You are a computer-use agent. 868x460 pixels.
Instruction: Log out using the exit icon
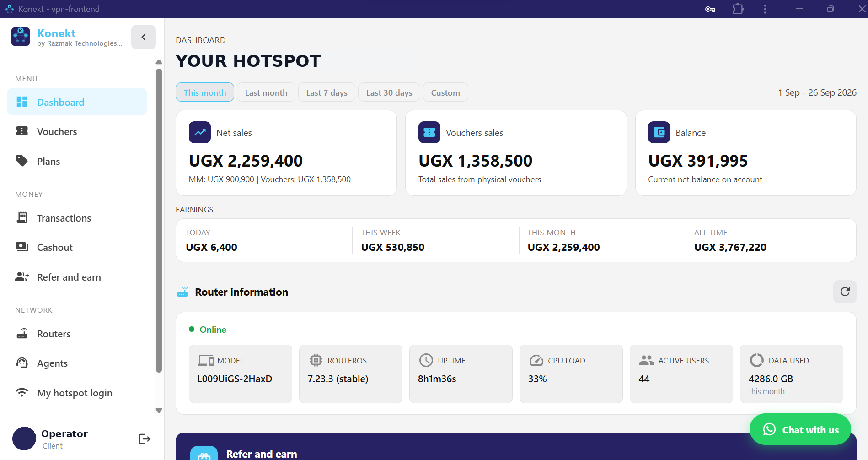coord(145,439)
